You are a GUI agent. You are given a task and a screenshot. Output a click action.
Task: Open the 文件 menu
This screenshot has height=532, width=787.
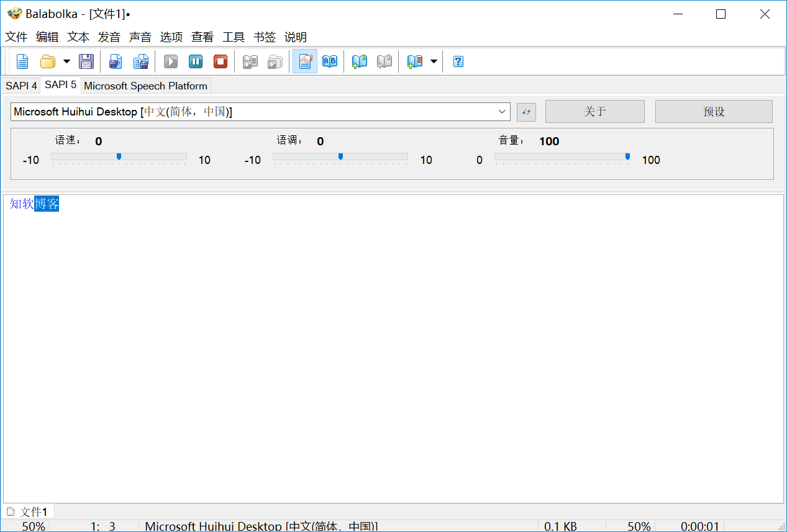tap(16, 37)
